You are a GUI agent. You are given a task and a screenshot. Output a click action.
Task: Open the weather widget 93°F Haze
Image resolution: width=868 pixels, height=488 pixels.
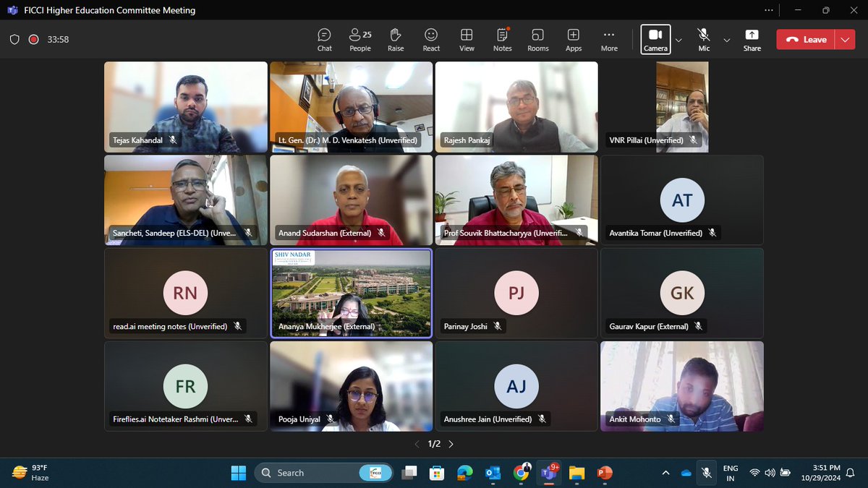[32, 473]
